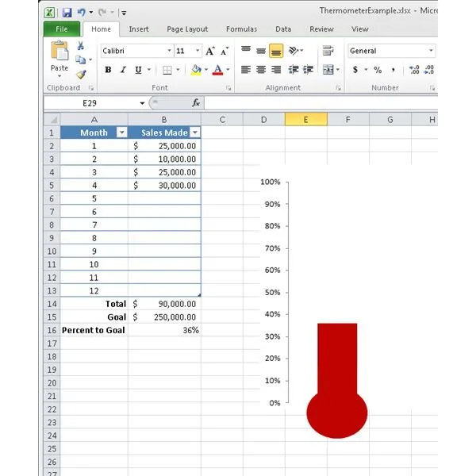Viewport: 476px width, 476px height.
Task: Click the Wrap Text icon
Action: click(x=328, y=51)
